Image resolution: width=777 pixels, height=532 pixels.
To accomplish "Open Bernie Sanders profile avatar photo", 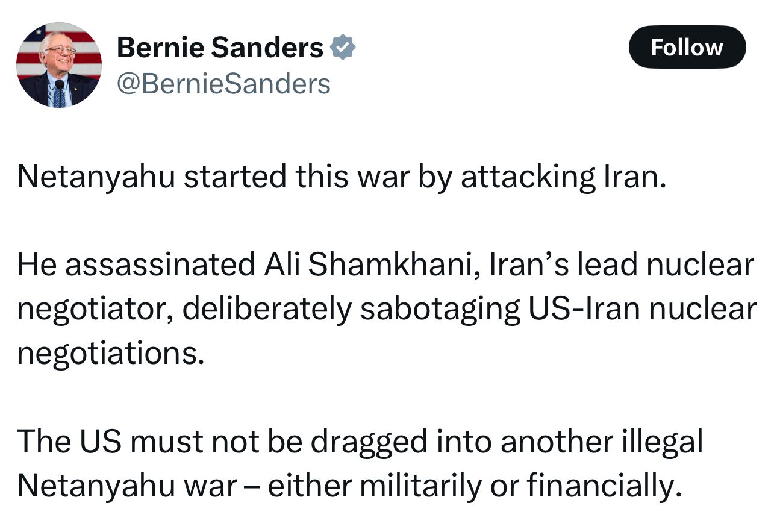I will coord(58,65).
